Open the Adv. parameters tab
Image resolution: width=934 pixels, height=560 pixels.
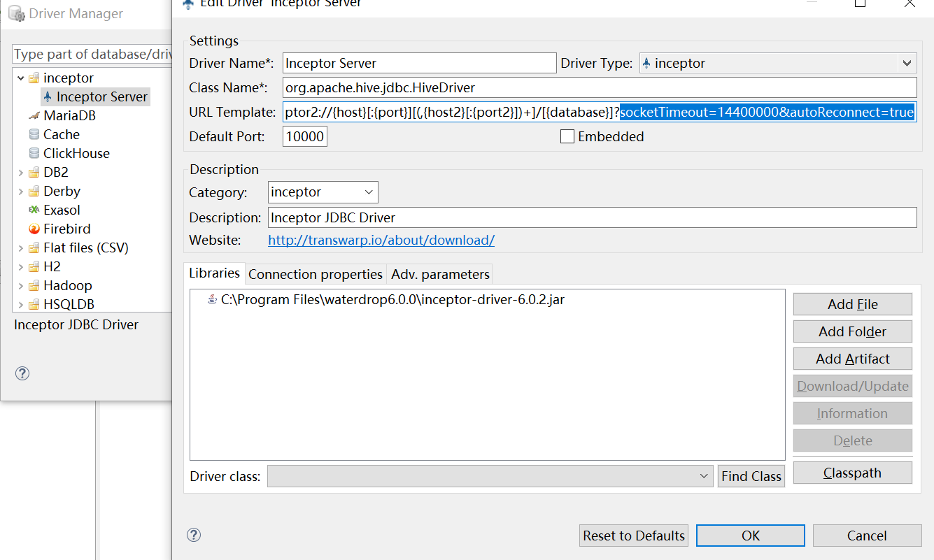pyautogui.click(x=440, y=274)
